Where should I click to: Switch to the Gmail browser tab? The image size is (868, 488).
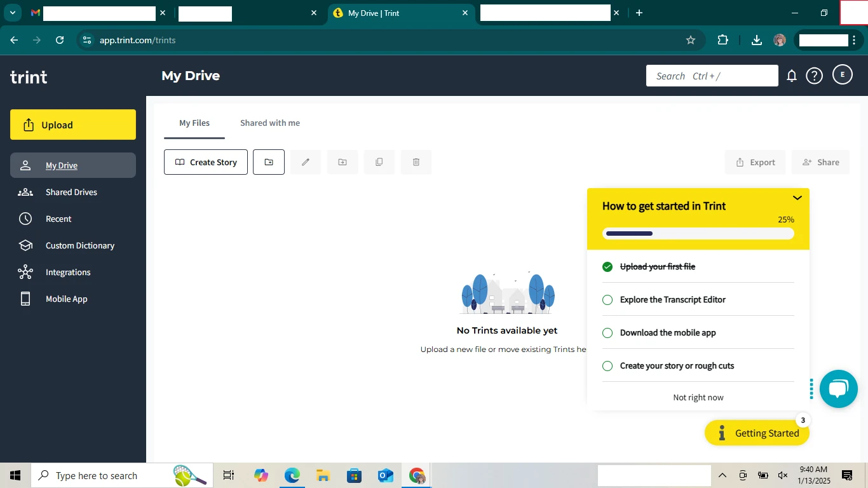[x=98, y=13]
